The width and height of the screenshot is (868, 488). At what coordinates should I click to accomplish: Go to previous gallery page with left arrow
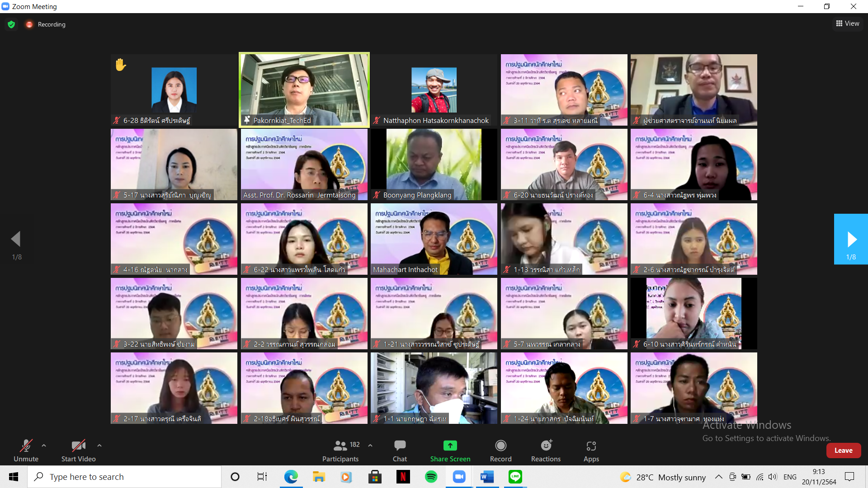16,239
